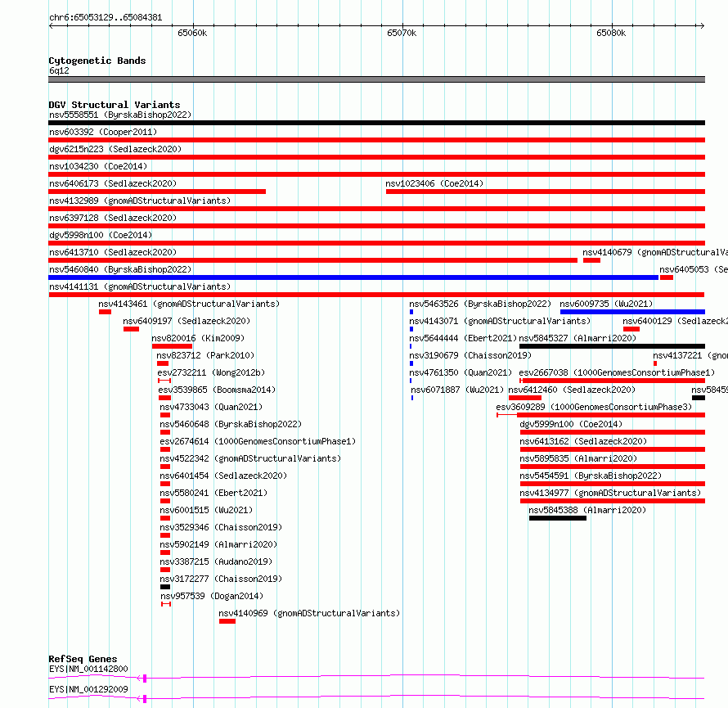Click esv3609289 (1000GenomesConsortiumPhase3) label

pos(594,407)
